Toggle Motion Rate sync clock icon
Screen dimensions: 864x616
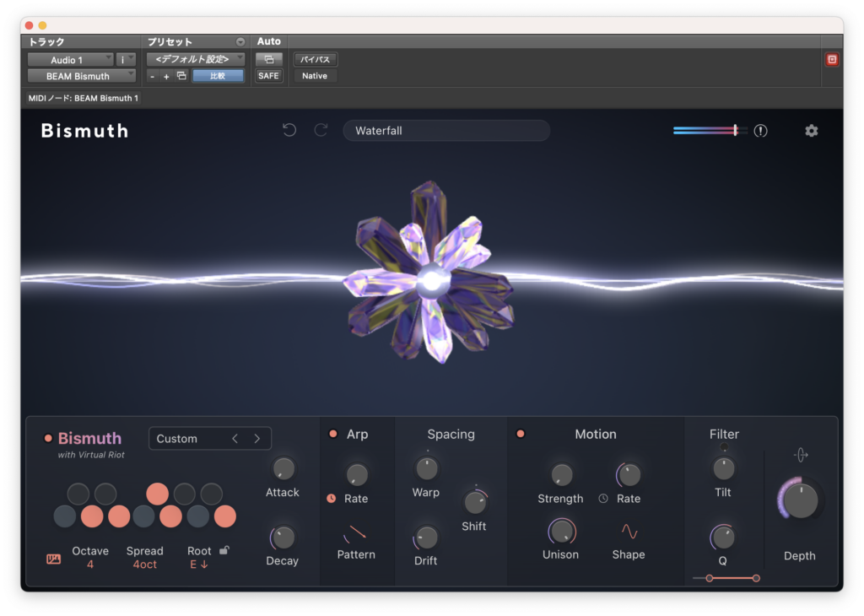pos(603,498)
